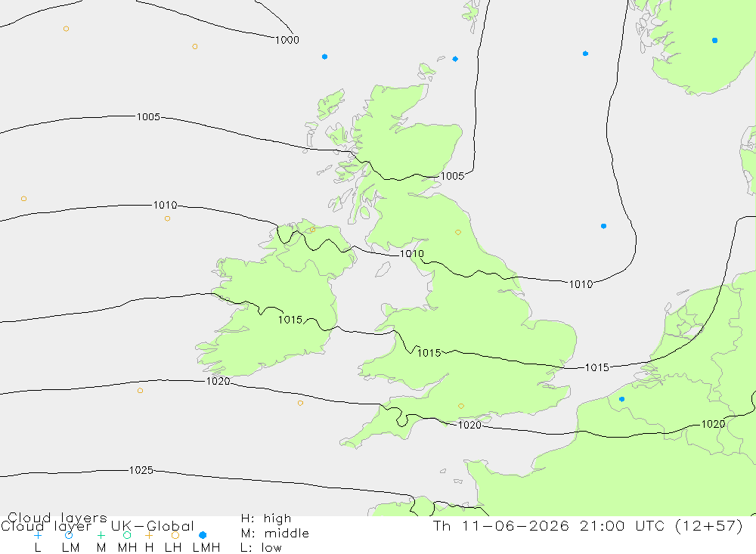This screenshot has height=554, width=756.
Task: Click the 'LMH' legend label
Action: [x=206, y=548]
